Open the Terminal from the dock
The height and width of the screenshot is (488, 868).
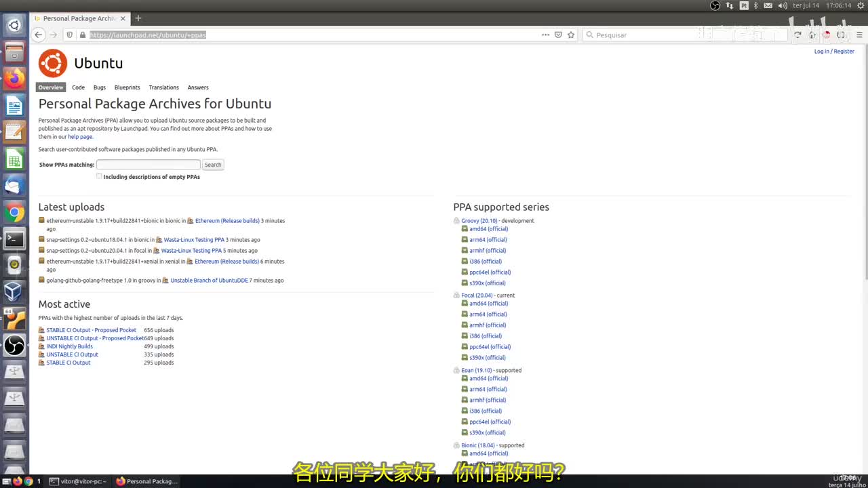pyautogui.click(x=14, y=239)
